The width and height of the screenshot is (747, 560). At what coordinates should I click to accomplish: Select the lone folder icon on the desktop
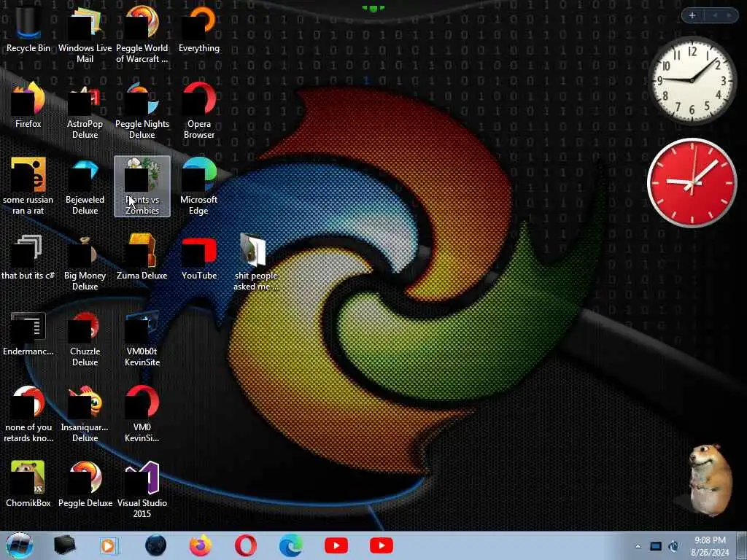(256, 262)
